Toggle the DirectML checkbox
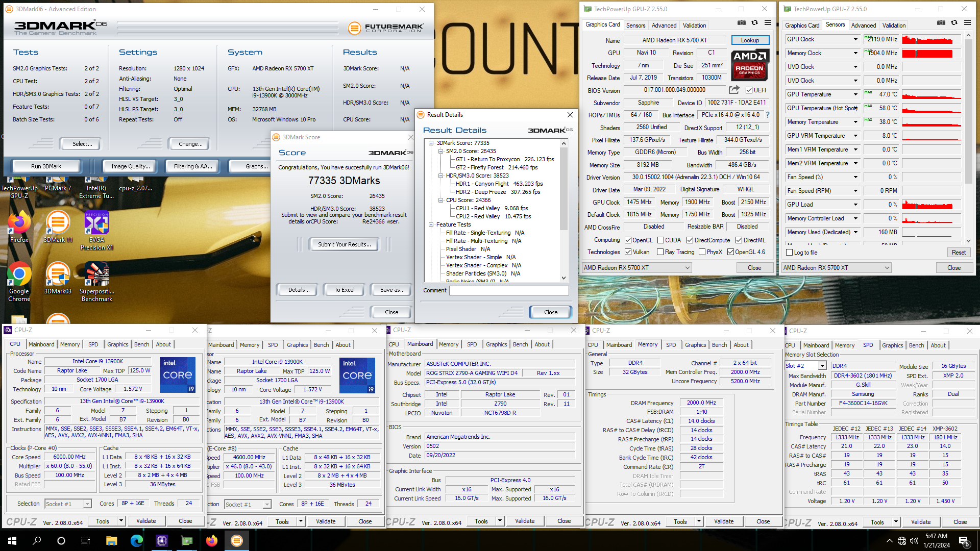Image resolution: width=980 pixels, height=551 pixels. 739,240
